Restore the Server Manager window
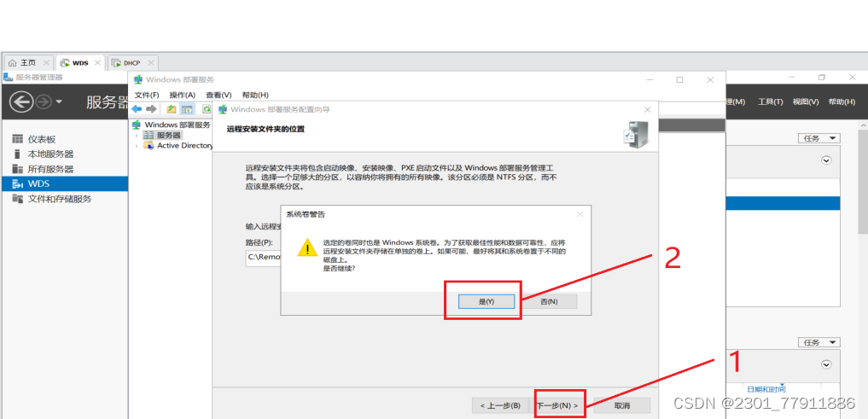The height and width of the screenshot is (419, 868). [x=822, y=78]
